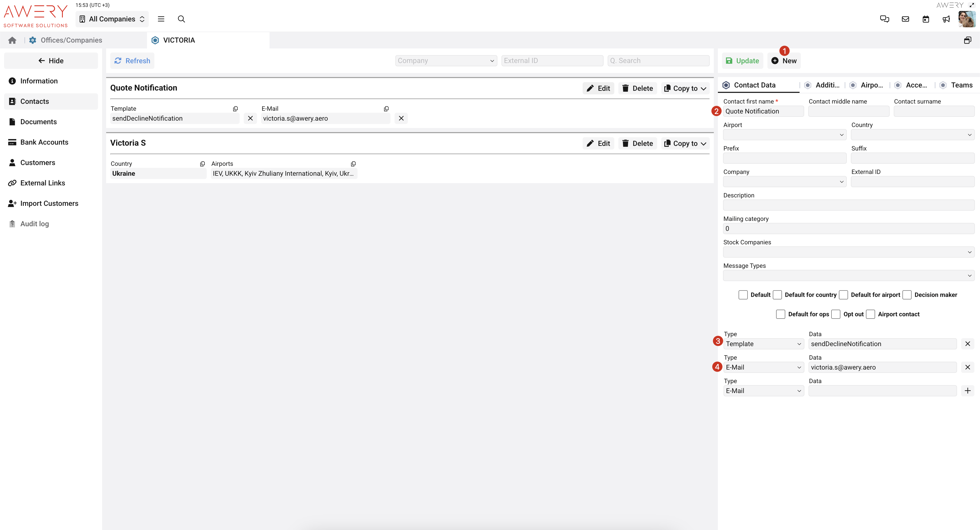Check the Opt out checkbox
The image size is (980, 530).
[836, 314]
